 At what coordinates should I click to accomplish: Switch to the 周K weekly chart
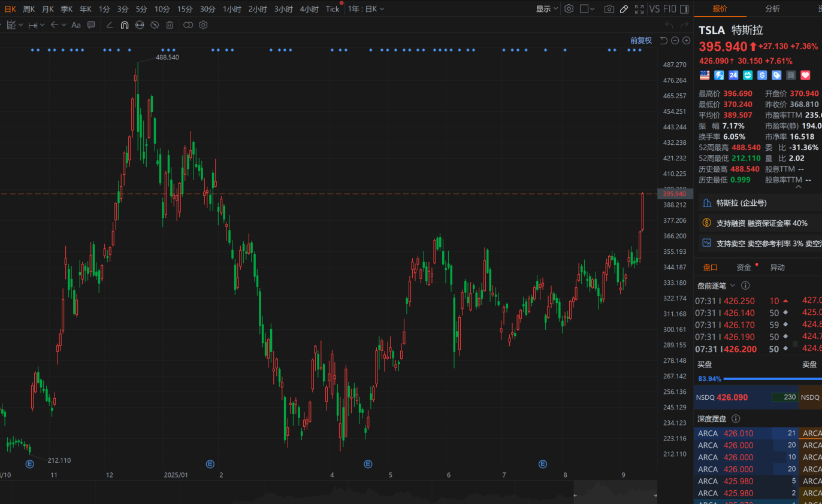(x=29, y=9)
